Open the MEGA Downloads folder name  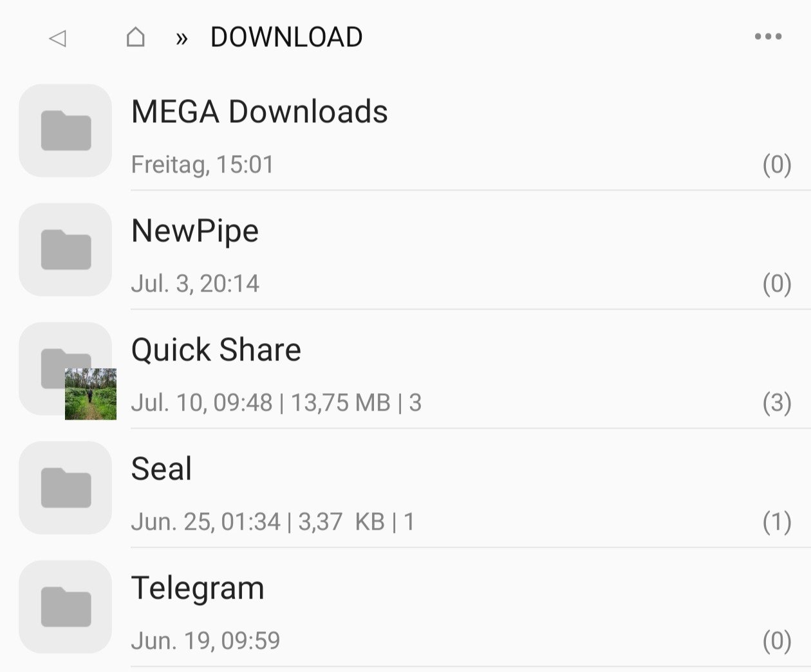pos(259,111)
